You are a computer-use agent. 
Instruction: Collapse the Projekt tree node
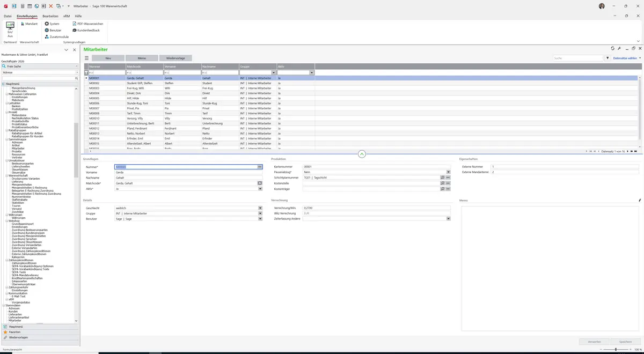coord(6,112)
